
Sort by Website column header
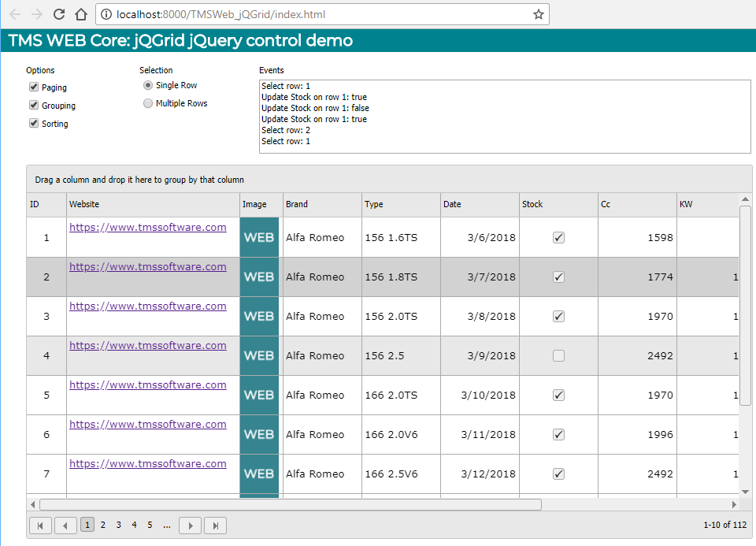(x=153, y=205)
